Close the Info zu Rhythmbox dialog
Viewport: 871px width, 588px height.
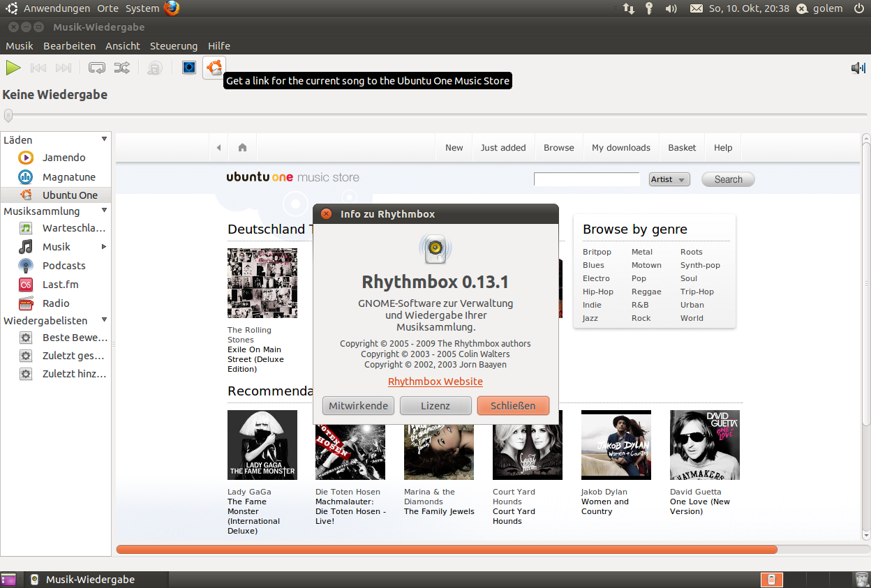(x=326, y=214)
